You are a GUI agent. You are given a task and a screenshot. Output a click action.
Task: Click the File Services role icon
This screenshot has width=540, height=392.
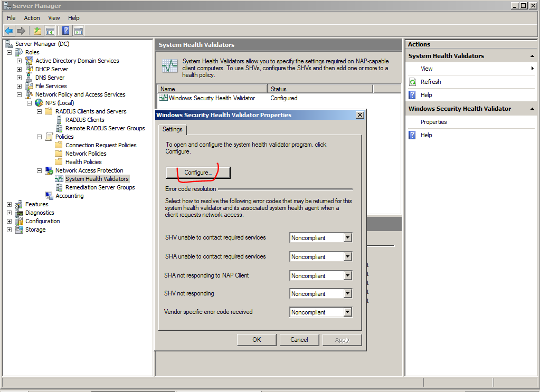tap(29, 86)
